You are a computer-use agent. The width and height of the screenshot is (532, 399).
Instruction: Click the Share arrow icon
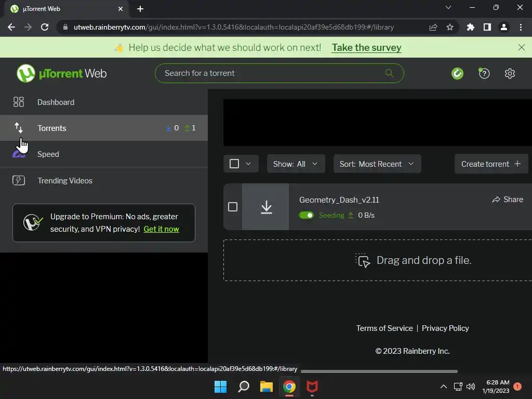point(496,199)
